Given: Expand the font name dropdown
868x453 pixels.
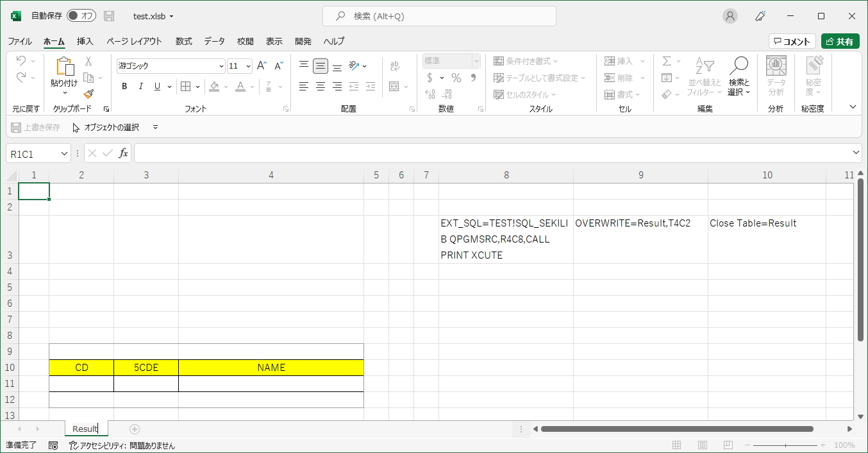Looking at the screenshot, I should [x=222, y=66].
